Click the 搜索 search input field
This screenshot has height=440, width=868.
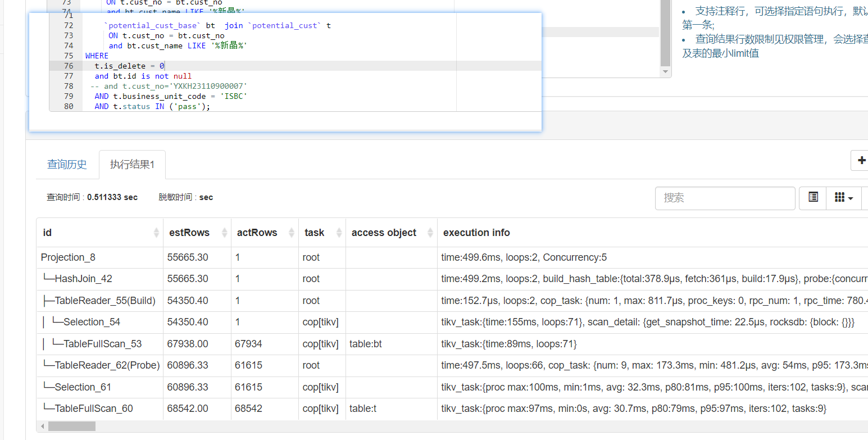(x=725, y=198)
